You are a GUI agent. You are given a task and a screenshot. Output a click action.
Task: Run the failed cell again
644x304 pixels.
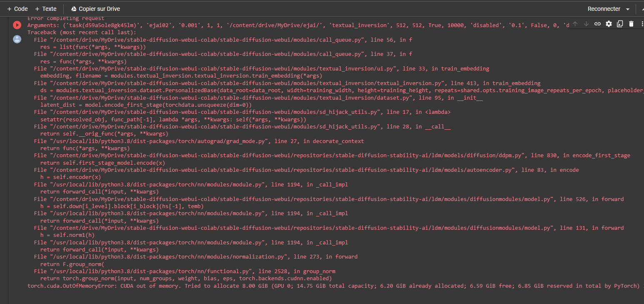pyautogui.click(x=17, y=24)
